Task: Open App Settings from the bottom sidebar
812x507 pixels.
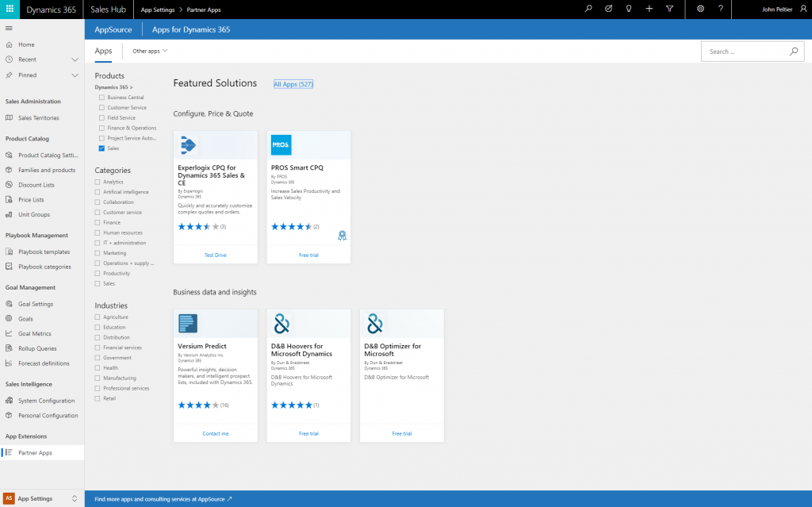Action: point(33,498)
